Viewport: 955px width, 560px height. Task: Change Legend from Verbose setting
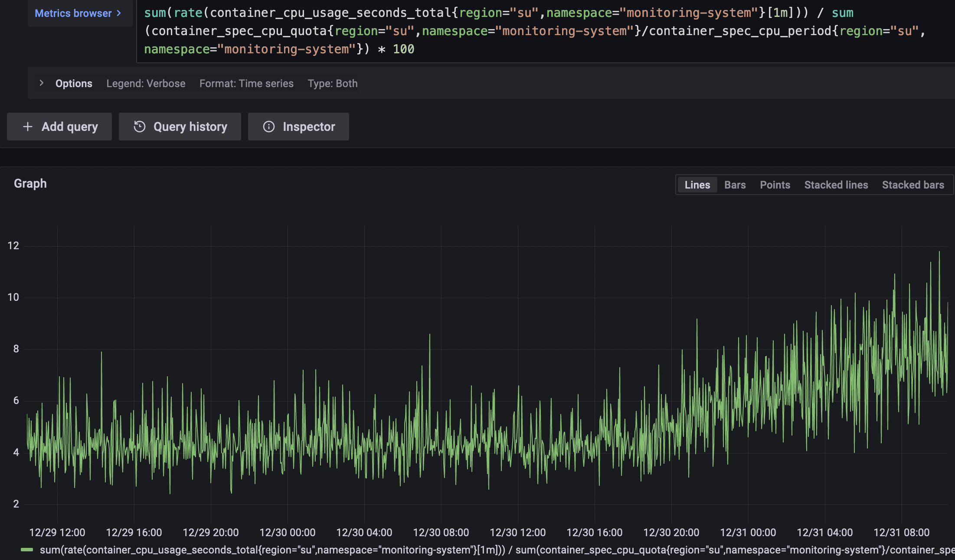[x=146, y=83]
